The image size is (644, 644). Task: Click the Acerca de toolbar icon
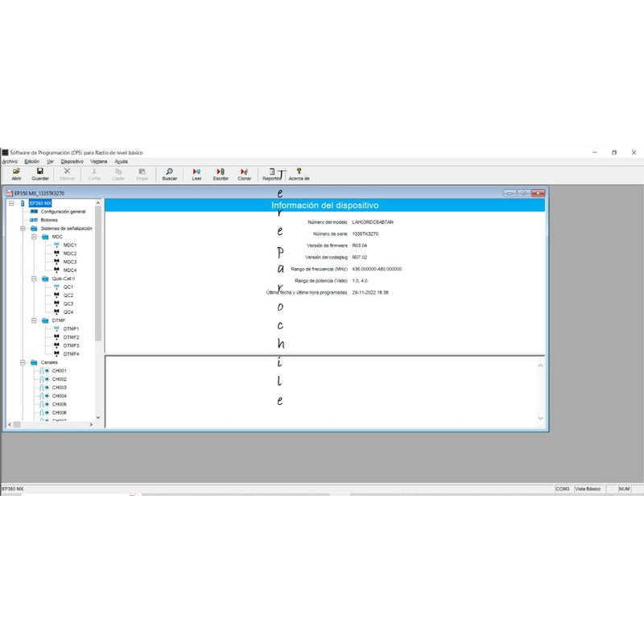298,172
